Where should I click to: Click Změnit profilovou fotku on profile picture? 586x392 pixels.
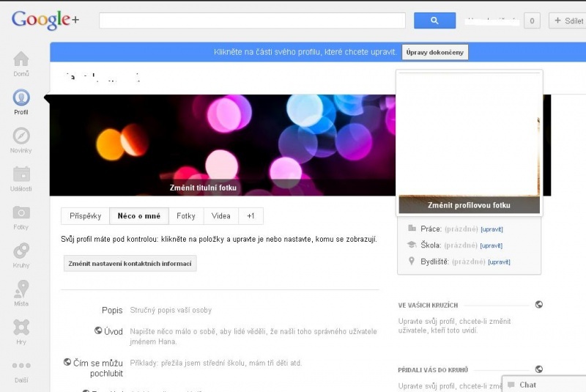(x=469, y=205)
